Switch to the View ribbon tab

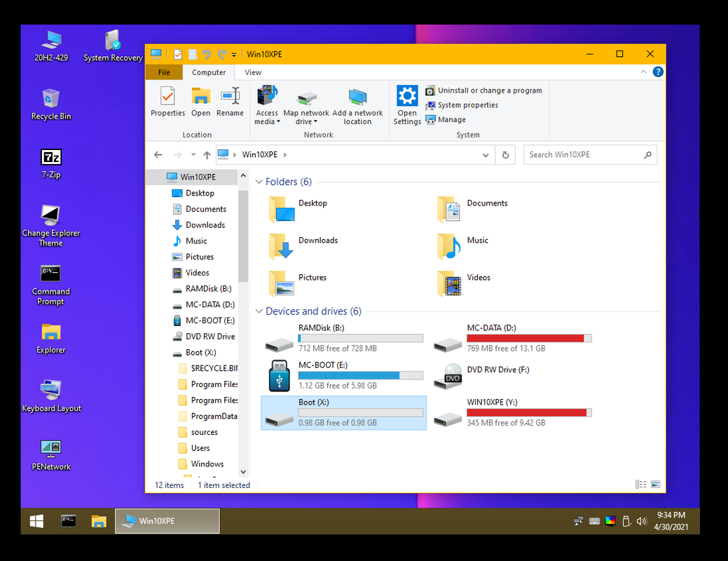pos(253,72)
